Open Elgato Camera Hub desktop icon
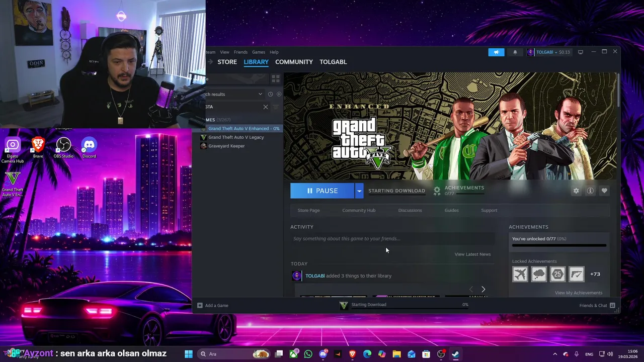This screenshot has height=362, width=644. (x=13, y=149)
